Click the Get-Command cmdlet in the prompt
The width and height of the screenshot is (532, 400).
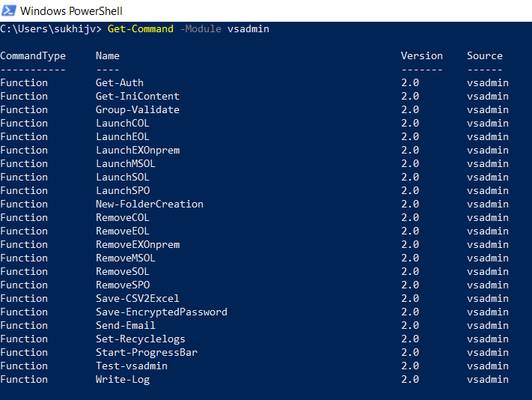tap(141, 28)
